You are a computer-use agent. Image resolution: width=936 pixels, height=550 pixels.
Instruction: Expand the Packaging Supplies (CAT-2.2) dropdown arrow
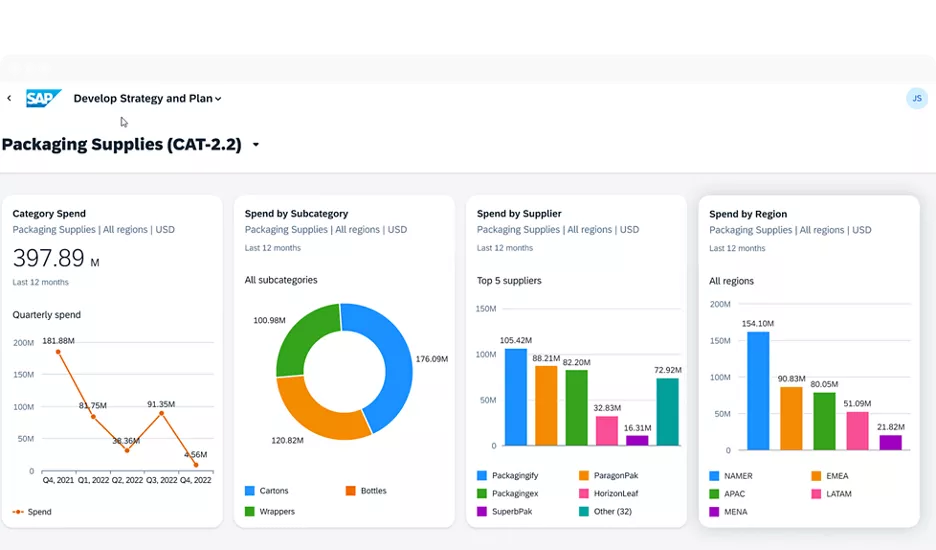point(256,145)
